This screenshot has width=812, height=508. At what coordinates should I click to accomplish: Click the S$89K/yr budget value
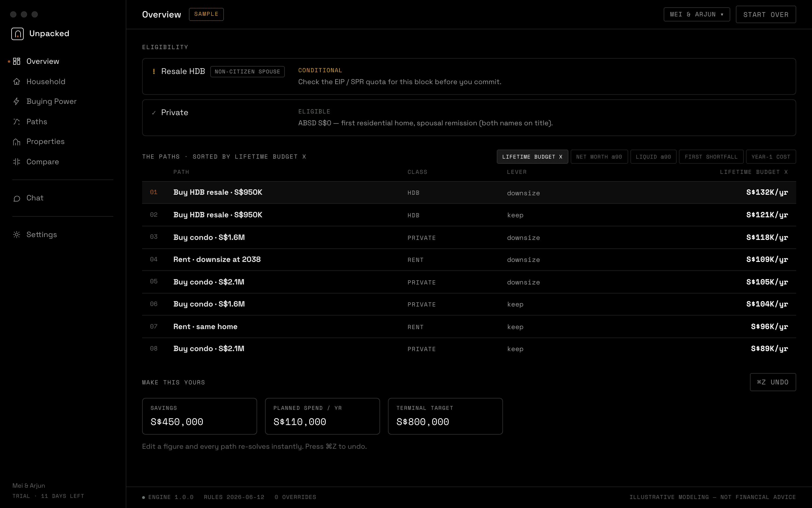point(769,349)
